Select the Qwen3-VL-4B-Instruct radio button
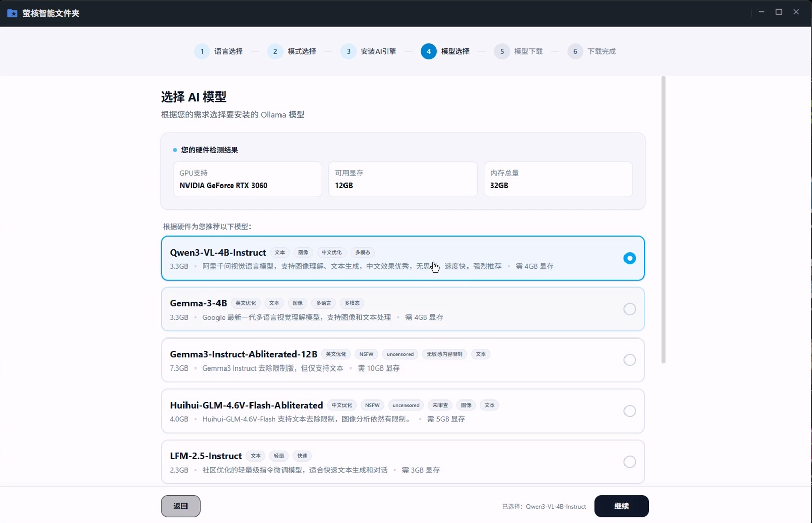Screen dimensions: 812x523 click(x=629, y=258)
